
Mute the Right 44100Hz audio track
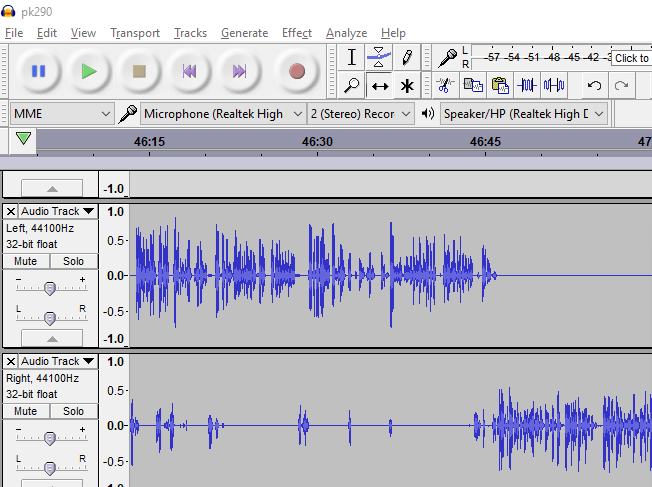coord(26,411)
